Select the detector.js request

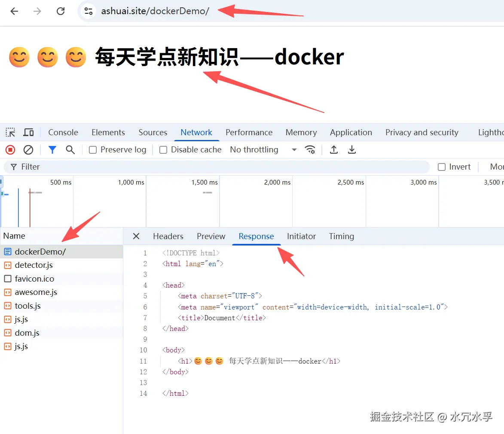61,265
